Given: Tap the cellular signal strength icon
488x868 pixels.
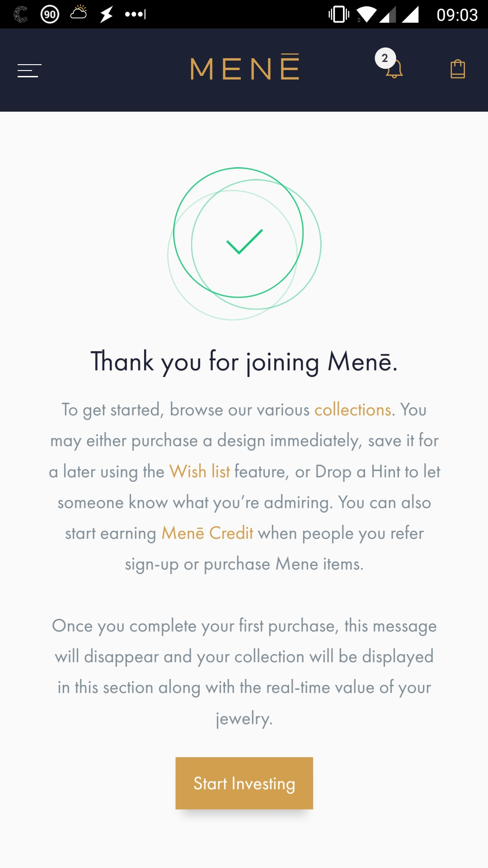Looking at the screenshot, I should [x=410, y=14].
